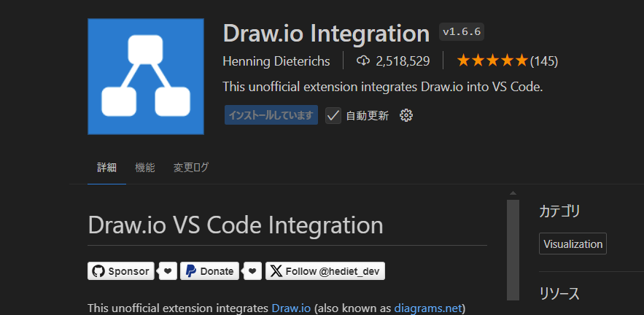Click the Draw.io Integration title
This screenshot has width=644, height=315.
[x=326, y=34]
